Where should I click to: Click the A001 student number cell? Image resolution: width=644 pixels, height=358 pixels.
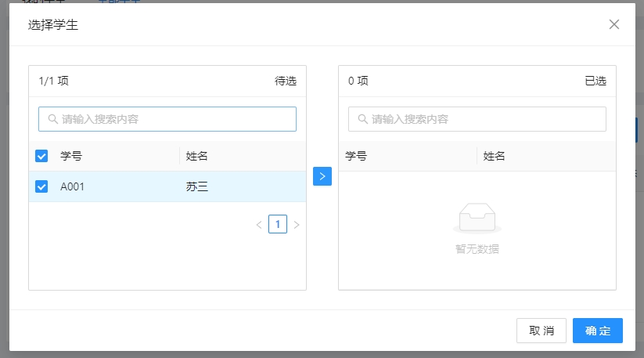73,186
